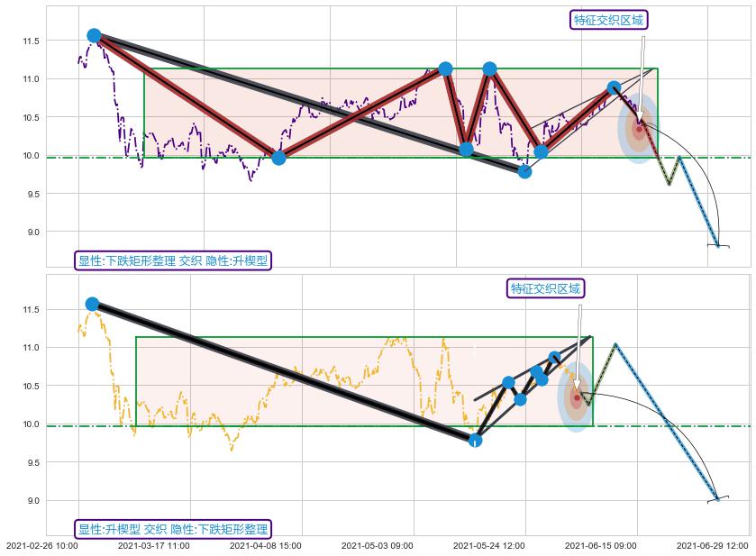Viewport: 756px width, 556px height.
Task: Click the 2021-05-03 09:00 x-axis date label
Action: click(x=378, y=545)
